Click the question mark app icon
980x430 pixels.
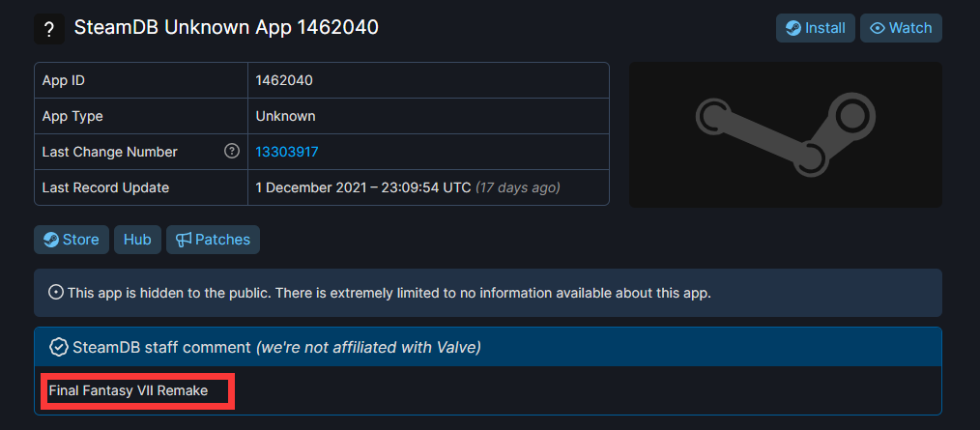coord(48,29)
